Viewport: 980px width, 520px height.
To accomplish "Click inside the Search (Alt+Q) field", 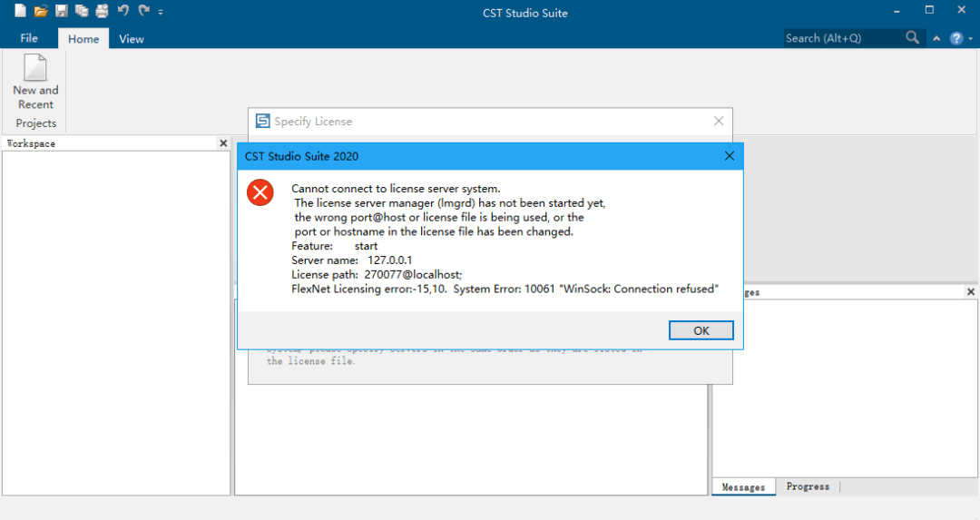I will tap(844, 38).
